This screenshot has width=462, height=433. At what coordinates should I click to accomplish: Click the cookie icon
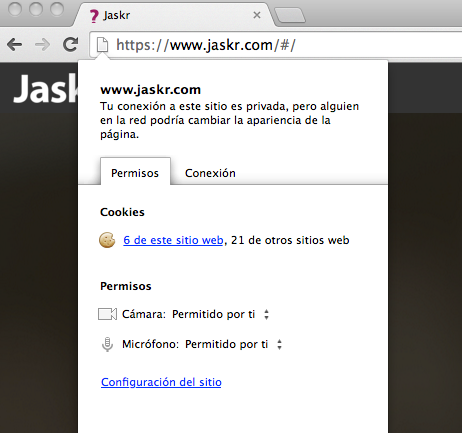pos(107,240)
